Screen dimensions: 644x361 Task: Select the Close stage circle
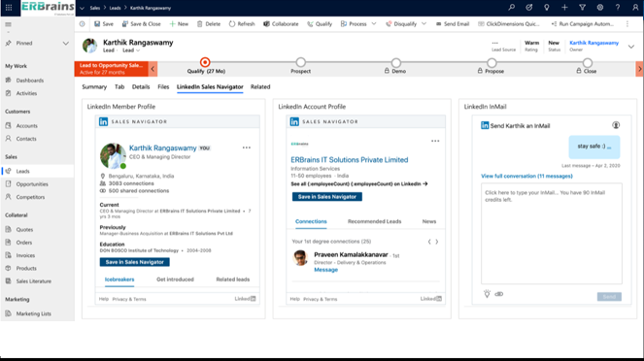(588, 62)
